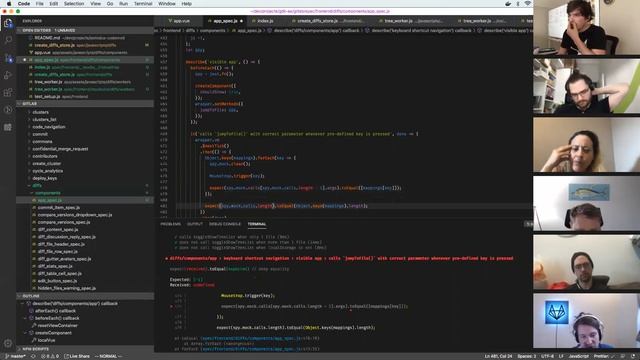
Task: Click the failing test red dot in terminal gutter
Action: point(167,258)
